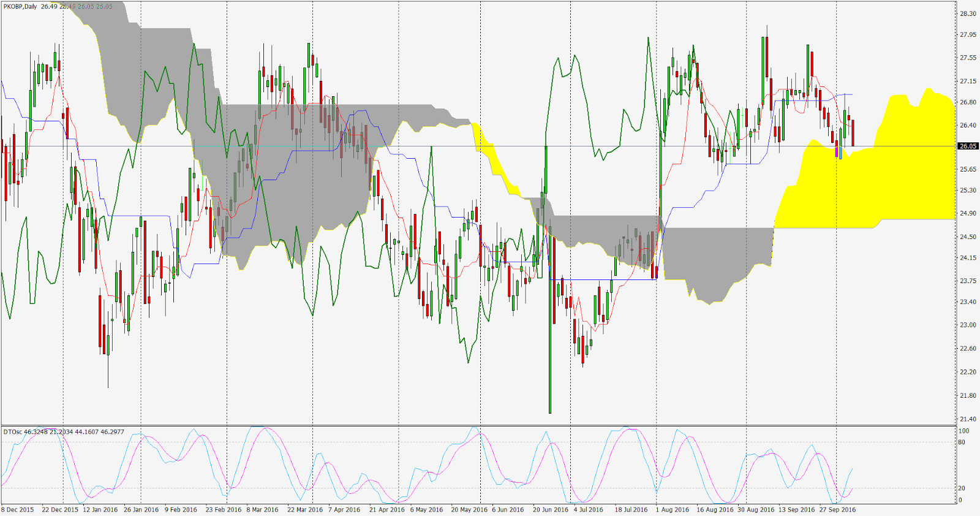Select the 22 Mar 2016 date label
This screenshot has height=516, width=980.
click(x=305, y=510)
